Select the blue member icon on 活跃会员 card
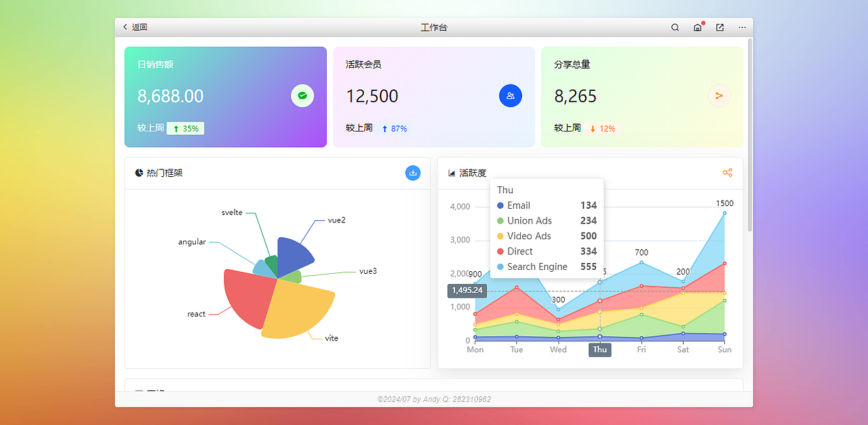868x425 pixels. click(x=511, y=96)
